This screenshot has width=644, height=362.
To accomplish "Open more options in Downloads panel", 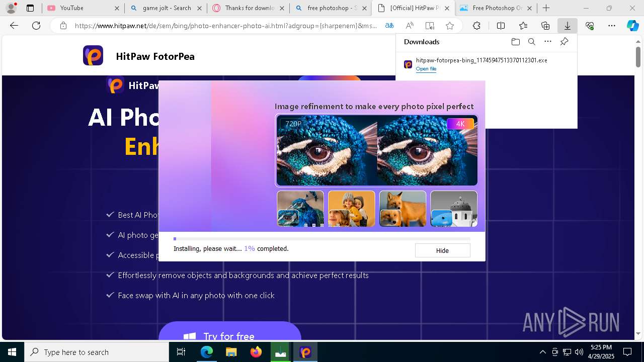I will pos(548,42).
